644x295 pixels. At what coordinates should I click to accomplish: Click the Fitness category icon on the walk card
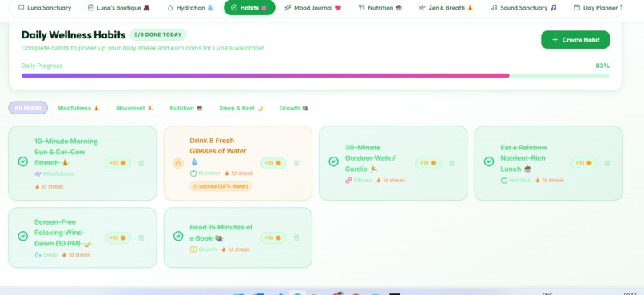coord(348,180)
